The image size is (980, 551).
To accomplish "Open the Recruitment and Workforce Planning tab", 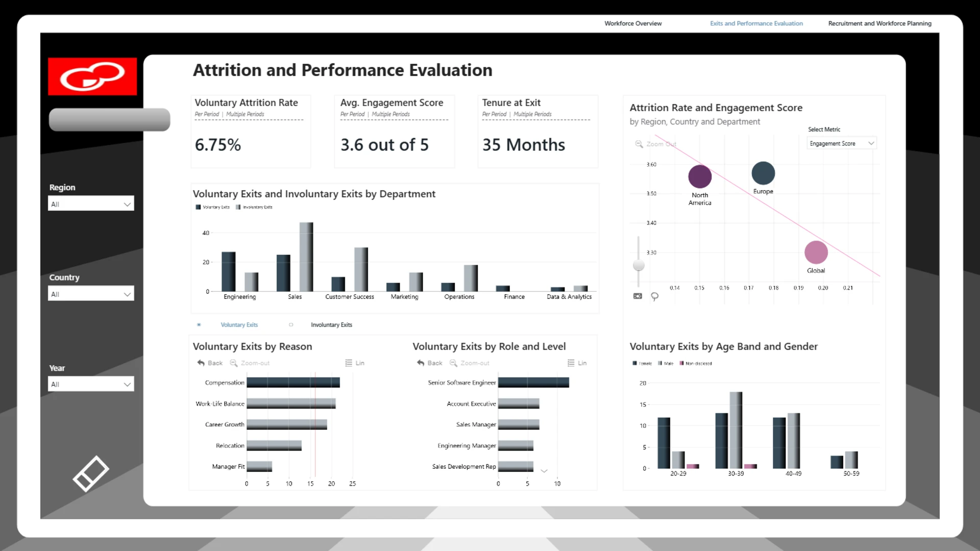I will 879,23.
